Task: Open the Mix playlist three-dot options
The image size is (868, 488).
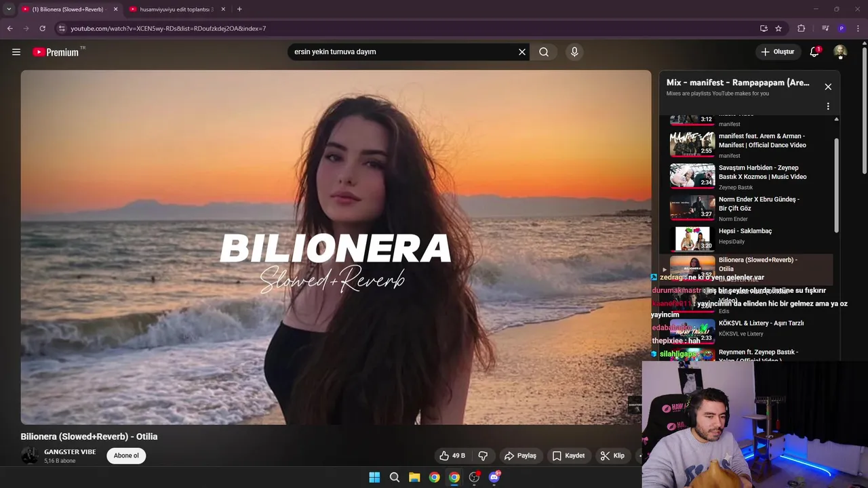Action: click(828, 106)
